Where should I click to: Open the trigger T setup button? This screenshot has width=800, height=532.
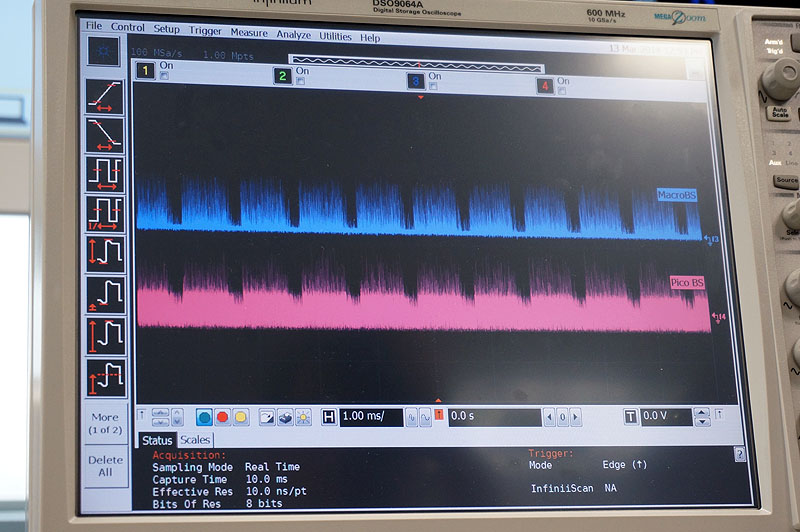(x=631, y=417)
